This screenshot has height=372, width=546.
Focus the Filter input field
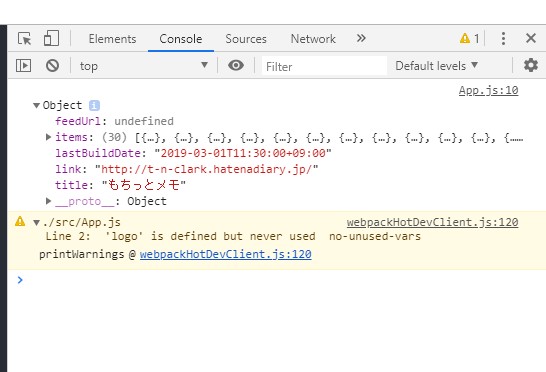coord(324,66)
